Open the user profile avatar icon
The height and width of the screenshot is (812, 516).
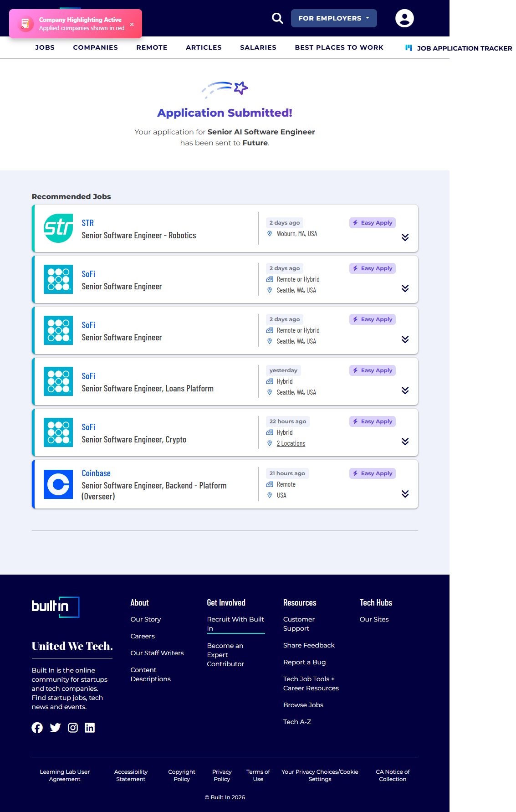[404, 18]
